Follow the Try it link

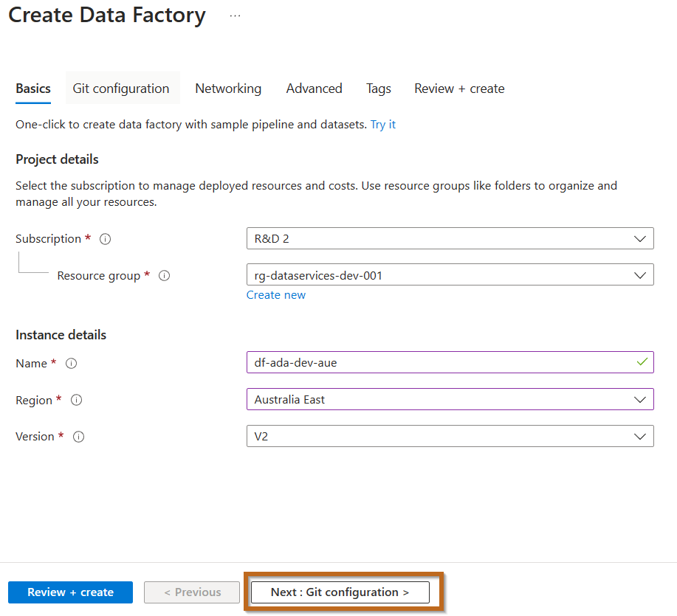coord(383,125)
